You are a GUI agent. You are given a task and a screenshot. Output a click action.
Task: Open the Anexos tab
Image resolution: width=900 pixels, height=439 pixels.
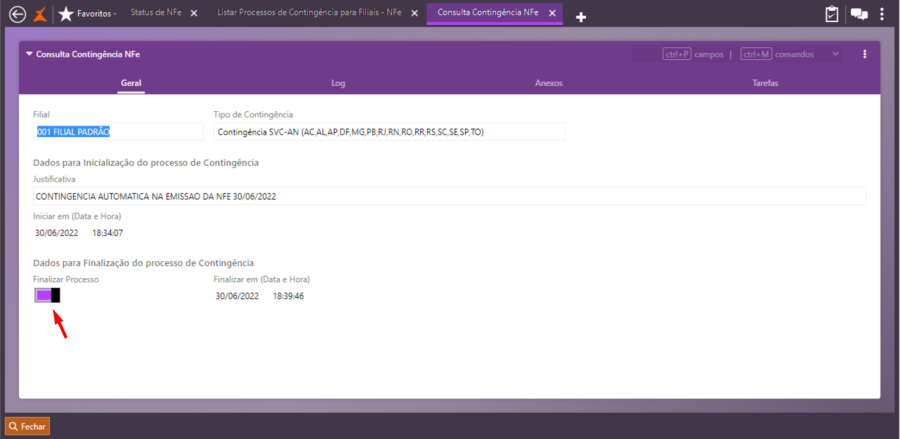pyautogui.click(x=549, y=83)
